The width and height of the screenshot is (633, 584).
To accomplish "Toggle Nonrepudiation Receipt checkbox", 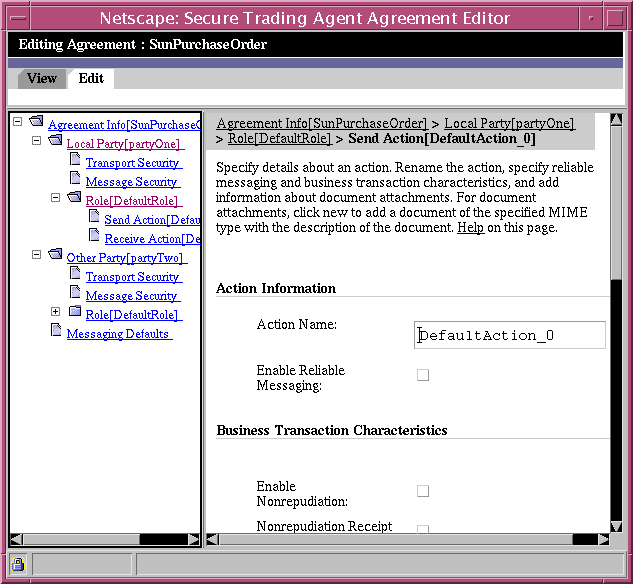I will (423, 529).
